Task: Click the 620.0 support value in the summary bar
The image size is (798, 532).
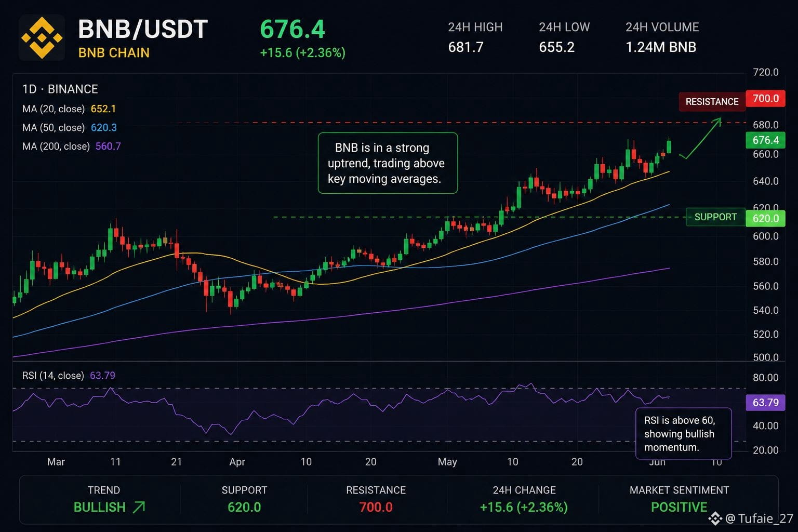Action: (x=244, y=508)
